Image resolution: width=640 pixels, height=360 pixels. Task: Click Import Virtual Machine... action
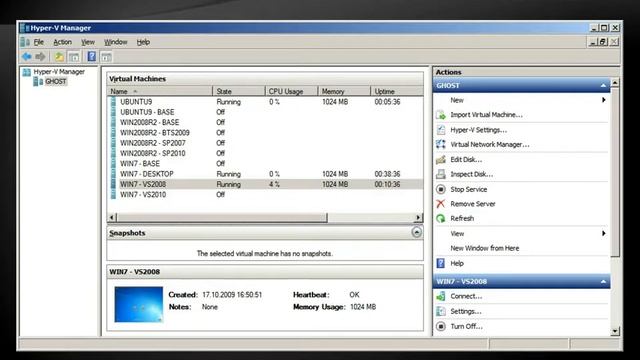tap(486, 115)
